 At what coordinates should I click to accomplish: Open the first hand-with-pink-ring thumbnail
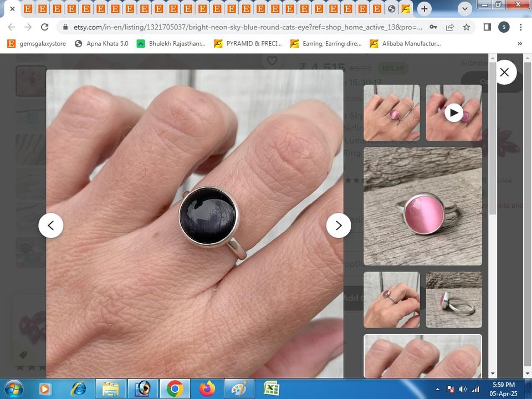391,113
